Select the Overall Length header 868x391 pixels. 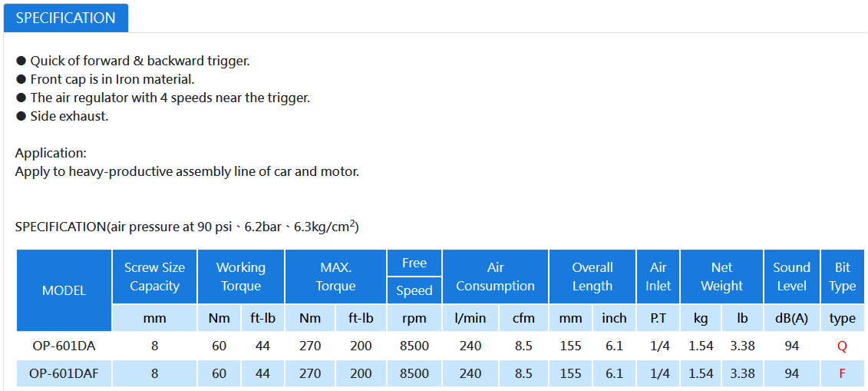coord(592,277)
